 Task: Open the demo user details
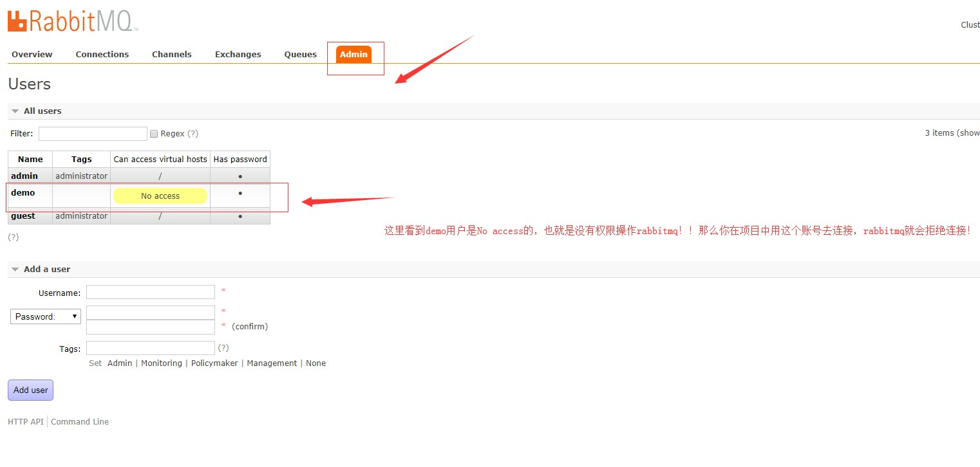(x=23, y=192)
